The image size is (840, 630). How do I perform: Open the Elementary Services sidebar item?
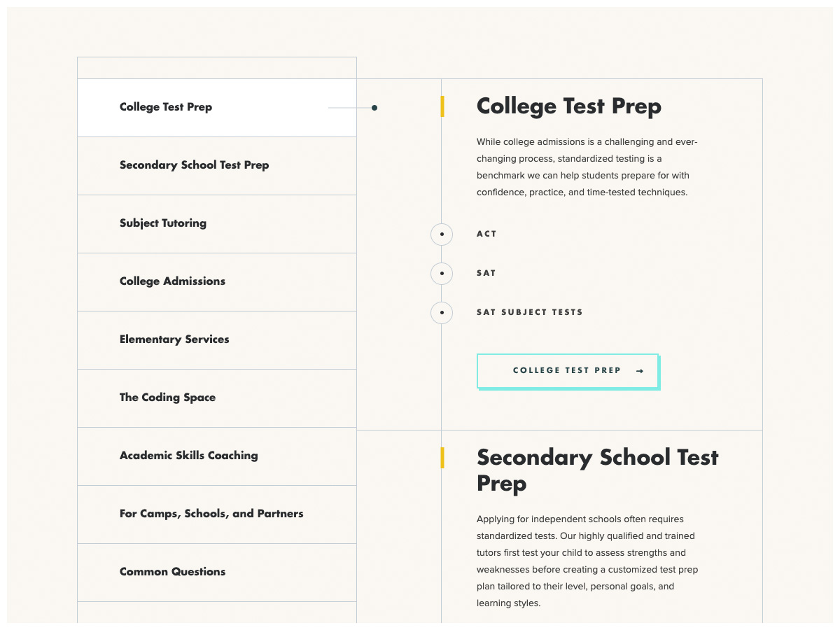pos(174,339)
